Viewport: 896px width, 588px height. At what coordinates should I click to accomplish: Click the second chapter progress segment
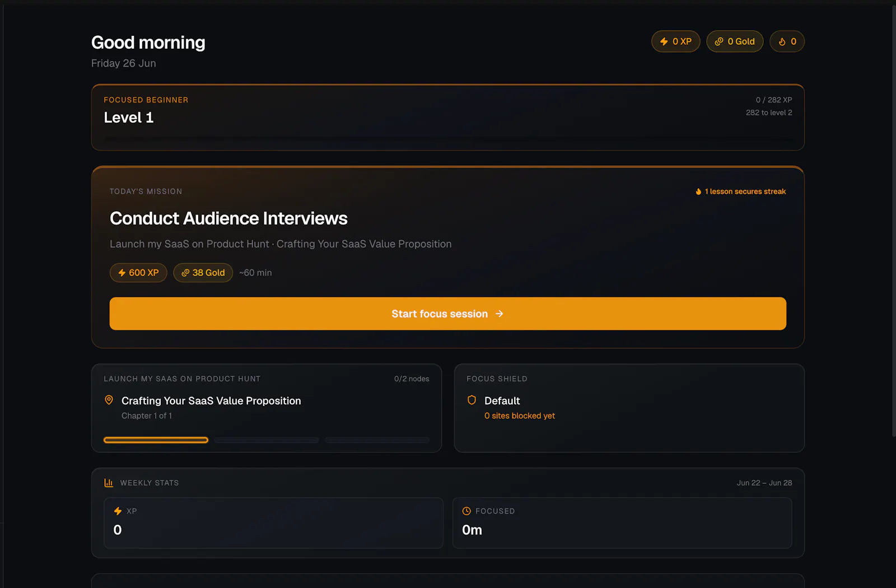point(267,440)
